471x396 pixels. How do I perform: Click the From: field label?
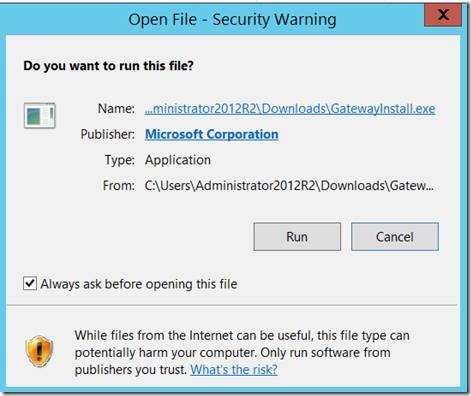pyautogui.click(x=119, y=185)
